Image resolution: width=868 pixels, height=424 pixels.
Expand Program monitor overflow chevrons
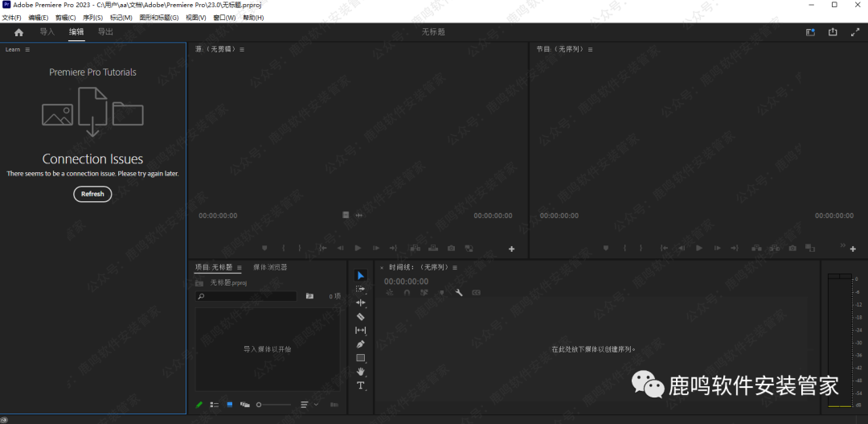pyautogui.click(x=843, y=245)
